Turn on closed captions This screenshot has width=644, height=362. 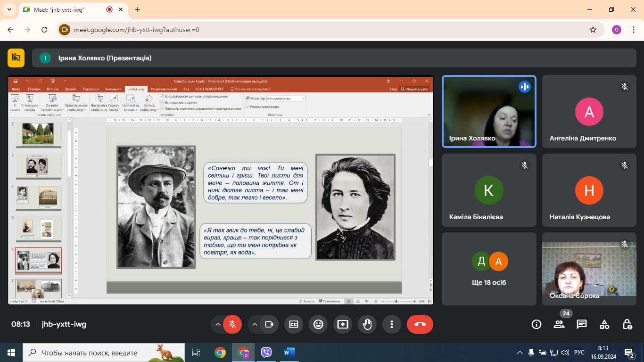[x=294, y=324]
